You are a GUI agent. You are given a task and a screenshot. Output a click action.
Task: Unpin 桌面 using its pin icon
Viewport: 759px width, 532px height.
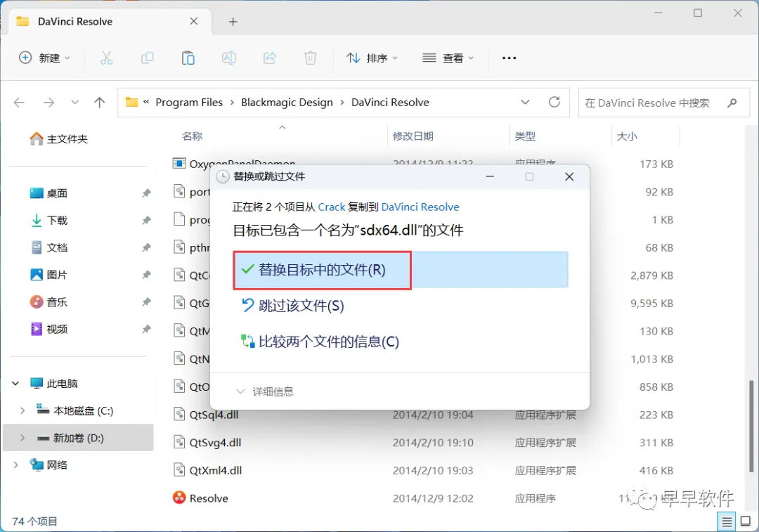pos(146,193)
